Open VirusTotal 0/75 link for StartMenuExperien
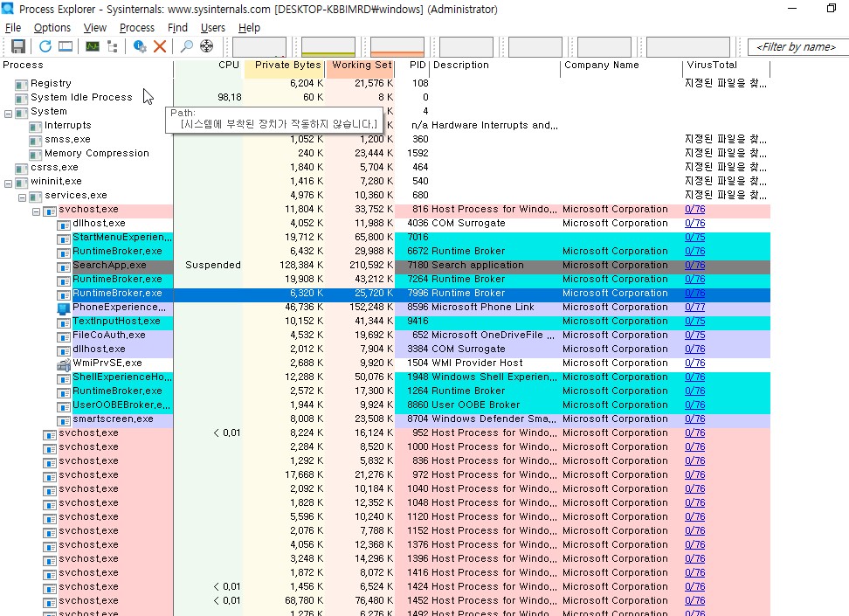This screenshot has width=849, height=616. click(694, 238)
